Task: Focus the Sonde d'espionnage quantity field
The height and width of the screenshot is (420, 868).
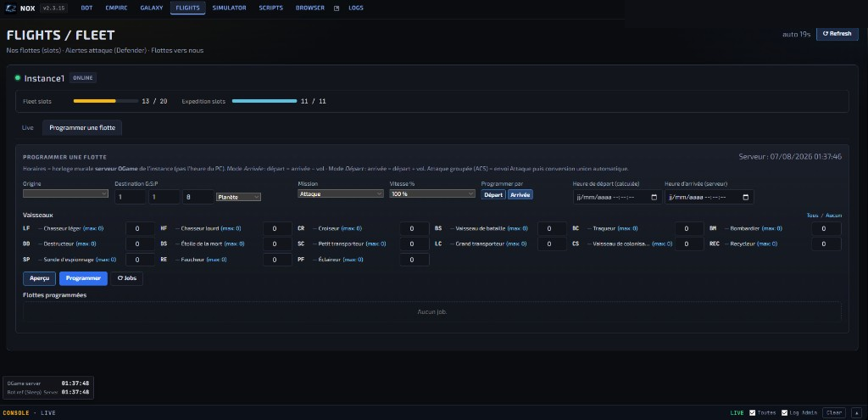Action: pos(141,260)
